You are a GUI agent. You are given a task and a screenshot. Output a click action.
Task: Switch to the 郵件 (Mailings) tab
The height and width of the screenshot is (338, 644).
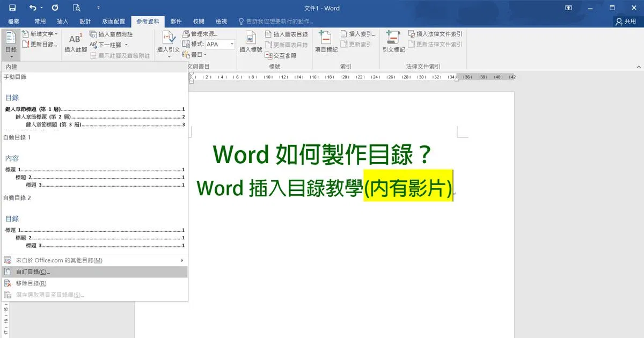[x=176, y=21]
